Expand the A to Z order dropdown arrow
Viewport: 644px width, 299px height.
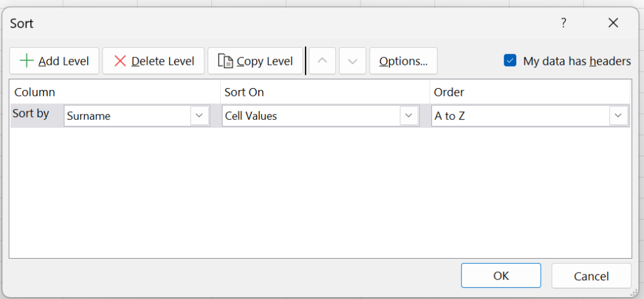618,116
